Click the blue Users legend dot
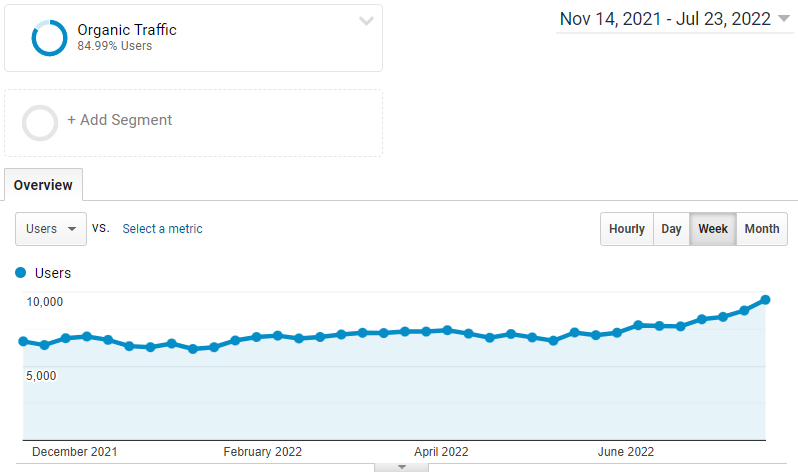 (21, 273)
